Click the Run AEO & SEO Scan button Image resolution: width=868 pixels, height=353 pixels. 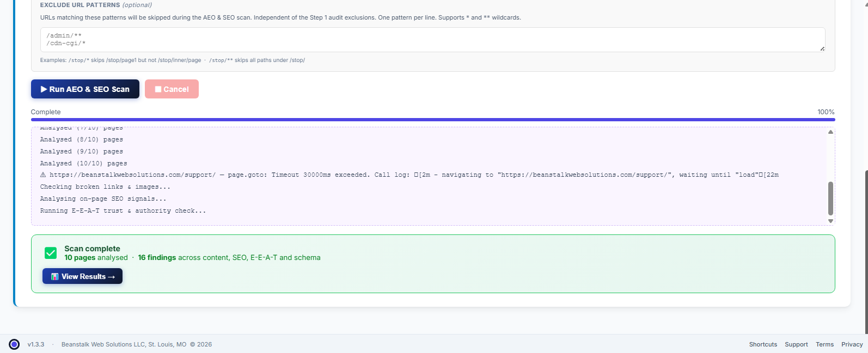coord(85,89)
